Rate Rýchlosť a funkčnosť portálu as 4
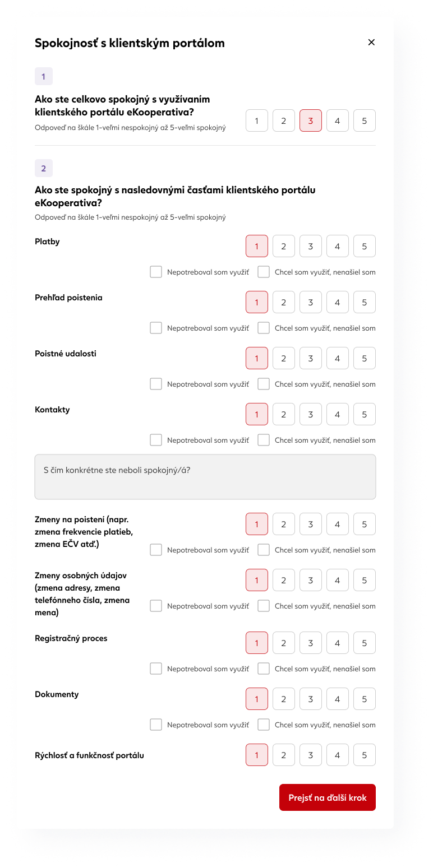Viewport: 433px width, 868px height. [338, 755]
